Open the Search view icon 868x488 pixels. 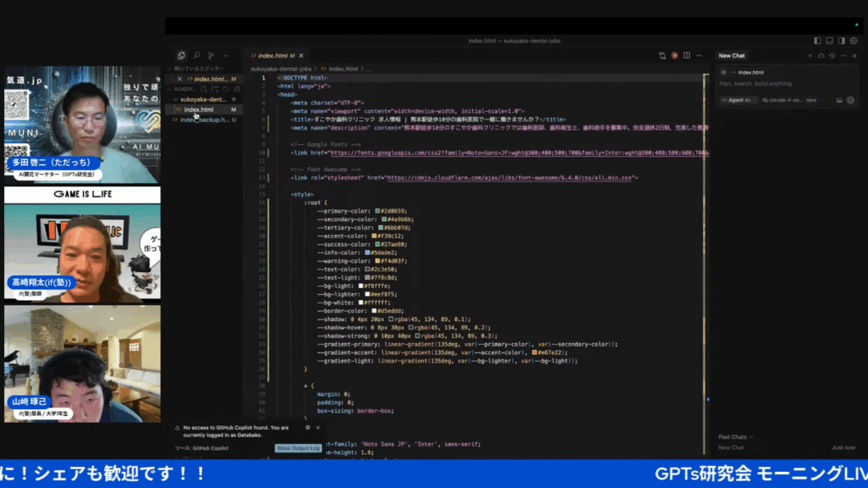197,55
